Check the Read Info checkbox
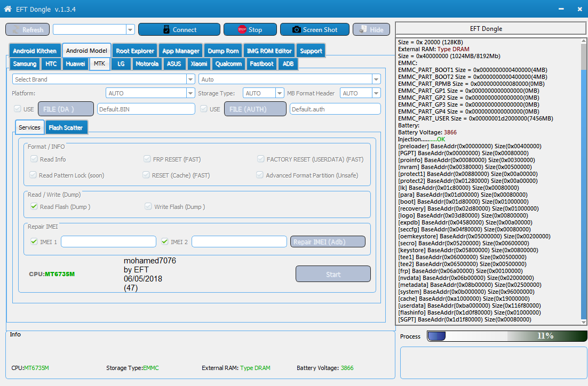The image size is (588, 386). pos(34,159)
